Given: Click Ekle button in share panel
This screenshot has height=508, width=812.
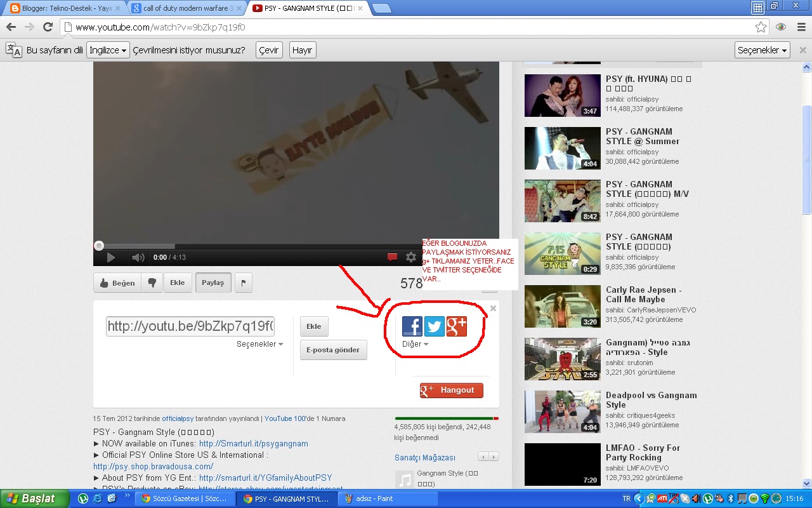Looking at the screenshot, I should pyautogui.click(x=314, y=326).
